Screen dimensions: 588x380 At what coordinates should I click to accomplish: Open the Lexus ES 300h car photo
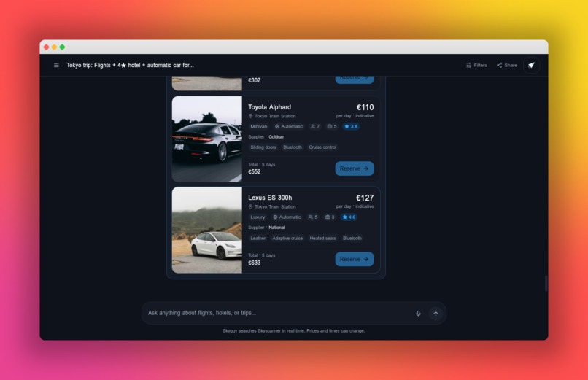pos(207,230)
